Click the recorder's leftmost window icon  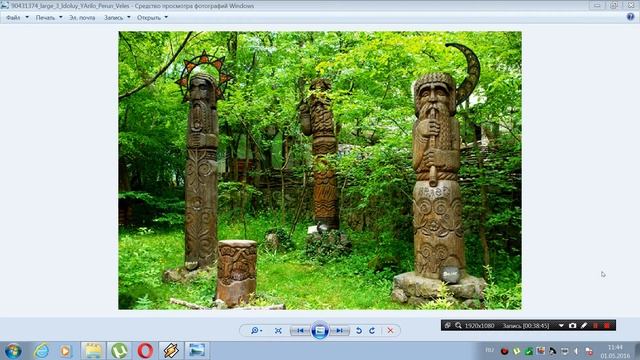coord(447,325)
